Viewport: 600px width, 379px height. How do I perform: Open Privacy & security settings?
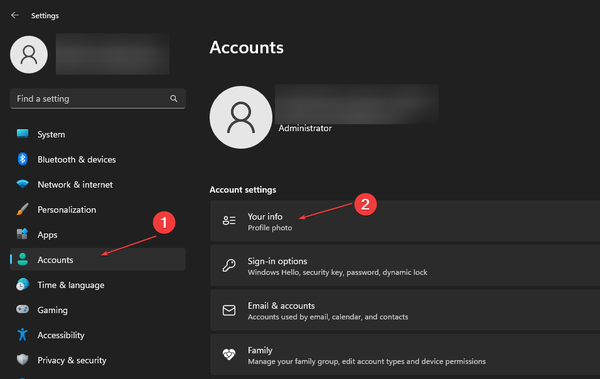pyautogui.click(x=98, y=360)
